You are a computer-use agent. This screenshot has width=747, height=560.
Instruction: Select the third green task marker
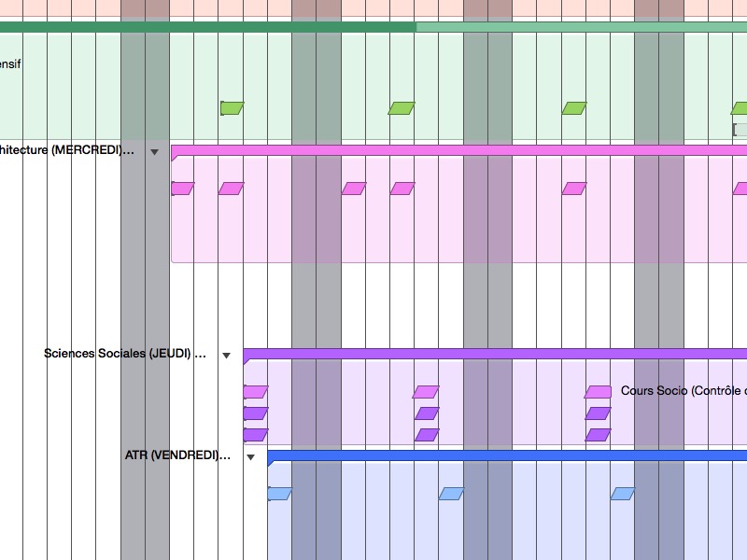tap(574, 108)
